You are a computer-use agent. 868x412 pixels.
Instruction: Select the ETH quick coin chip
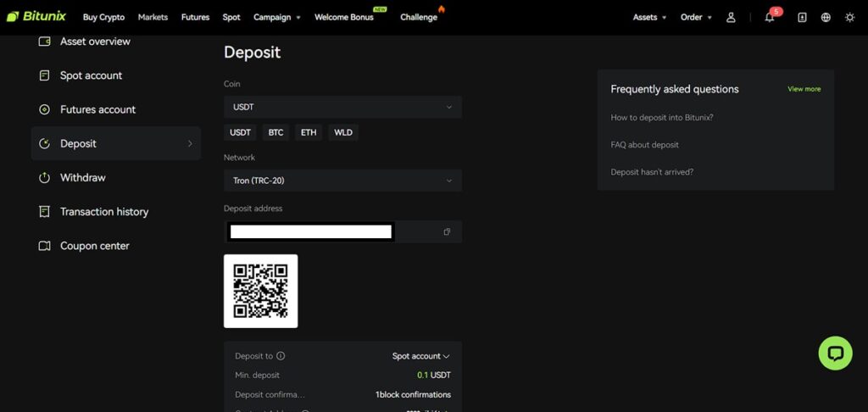[x=309, y=132]
